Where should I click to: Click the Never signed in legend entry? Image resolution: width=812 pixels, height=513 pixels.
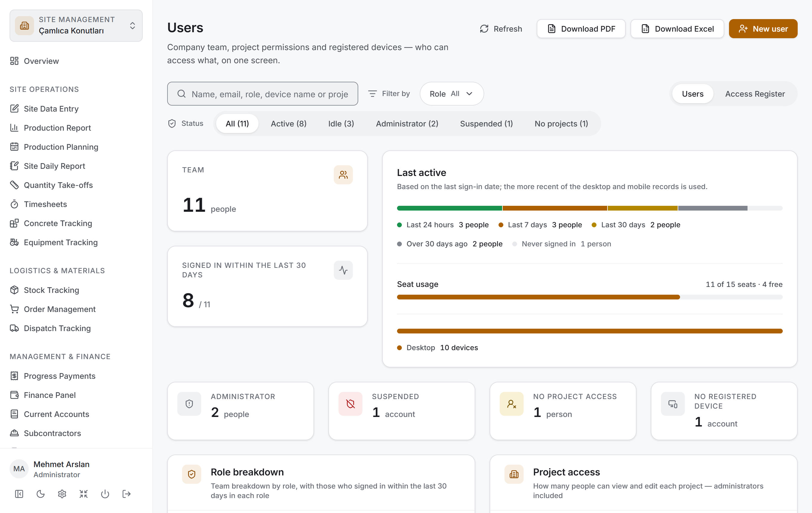pyautogui.click(x=562, y=244)
